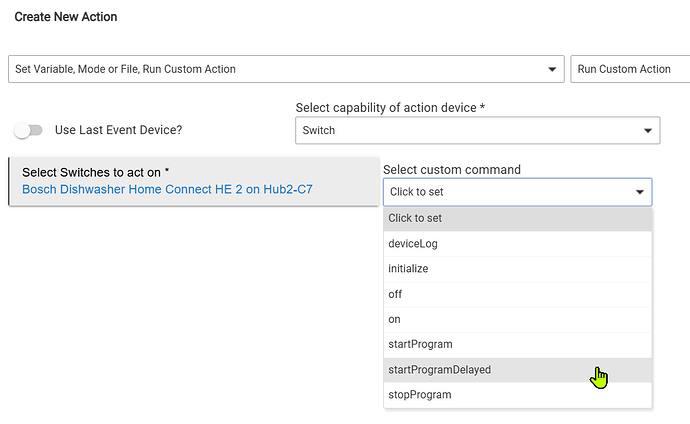Click the 'Select custom command' label

pos(451,170)
